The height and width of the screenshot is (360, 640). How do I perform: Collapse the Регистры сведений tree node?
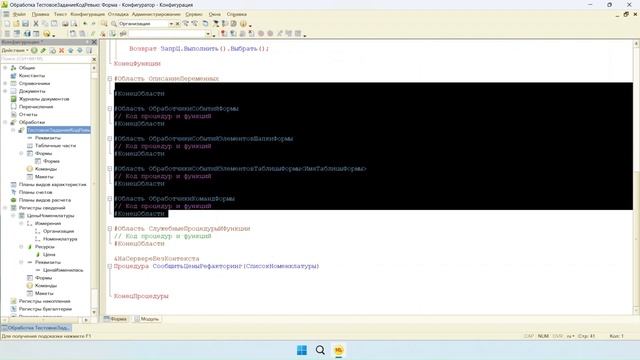[5, 208]
